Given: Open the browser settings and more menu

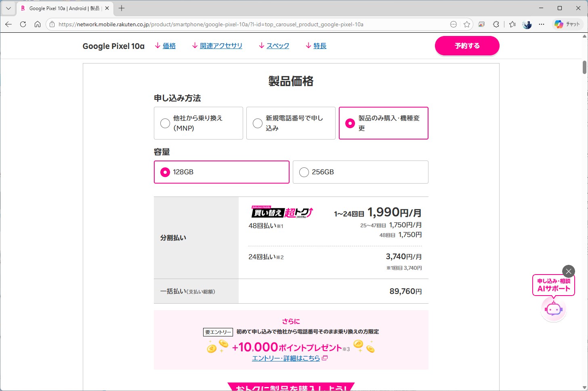Looking at the screenshot, I should 542,24.
